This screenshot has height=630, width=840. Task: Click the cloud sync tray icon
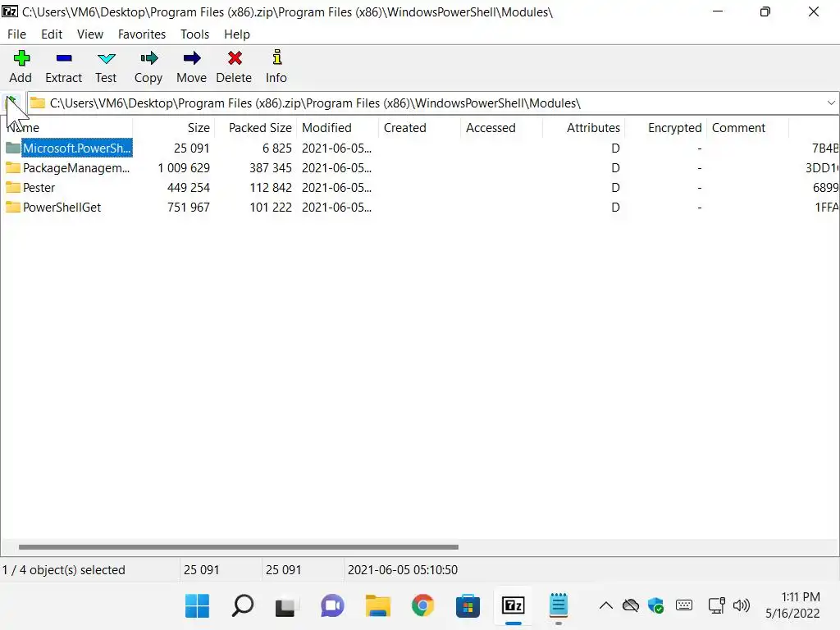pos(631,606)
